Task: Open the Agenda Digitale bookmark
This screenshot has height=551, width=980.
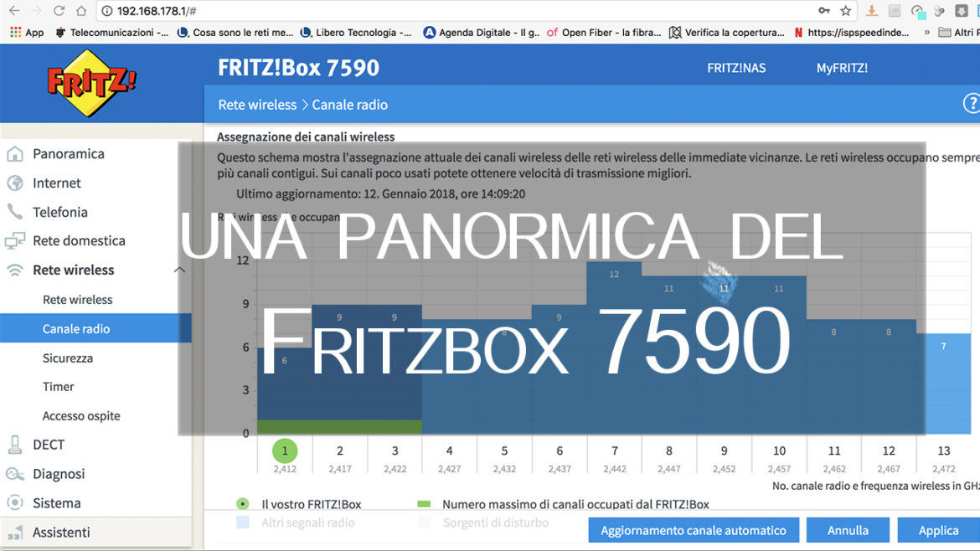Action: 482,33
